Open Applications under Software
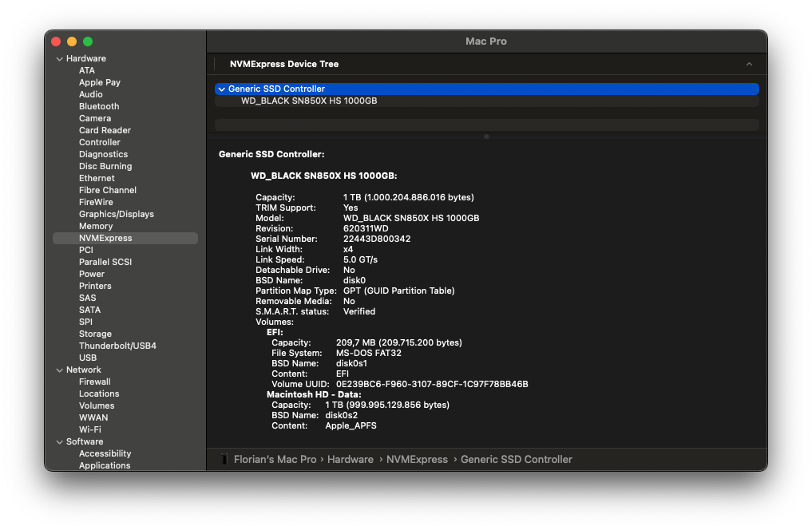 105,465
